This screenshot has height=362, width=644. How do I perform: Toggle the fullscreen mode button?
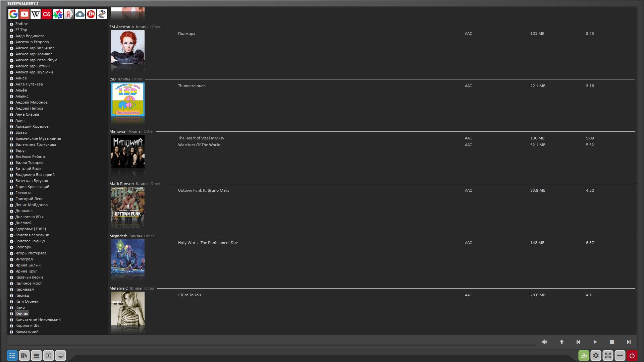pyautogui.click(x=608, y=355)
